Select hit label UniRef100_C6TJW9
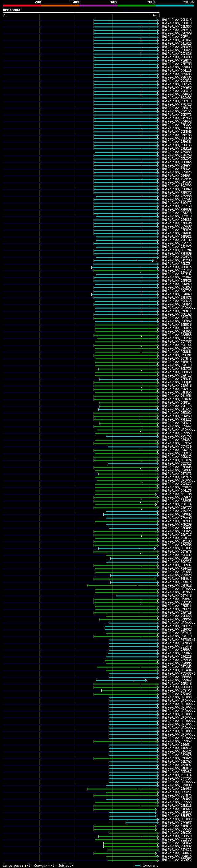Screen dimensions: 197x868 (x=177, y=667)
